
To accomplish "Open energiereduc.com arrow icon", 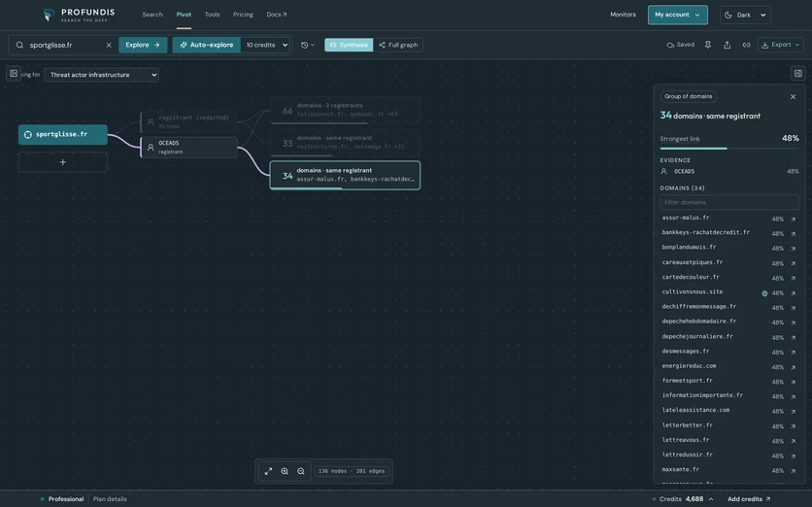I will coord(793,367).
